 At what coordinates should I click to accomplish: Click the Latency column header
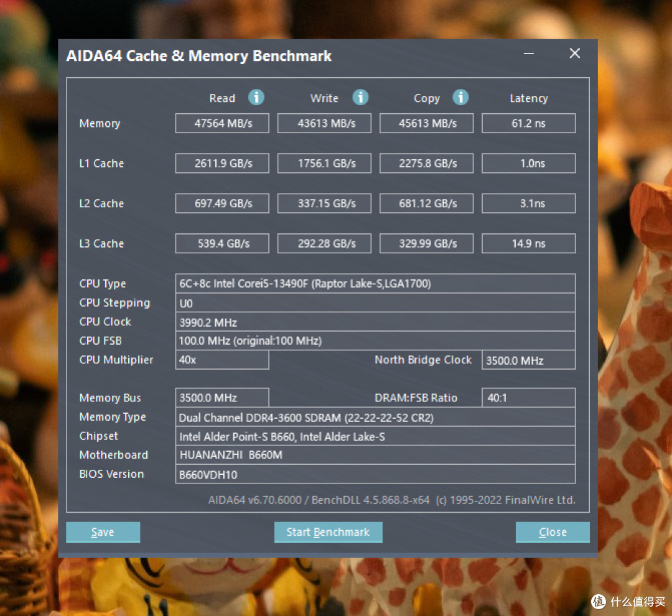coord(528,98)
